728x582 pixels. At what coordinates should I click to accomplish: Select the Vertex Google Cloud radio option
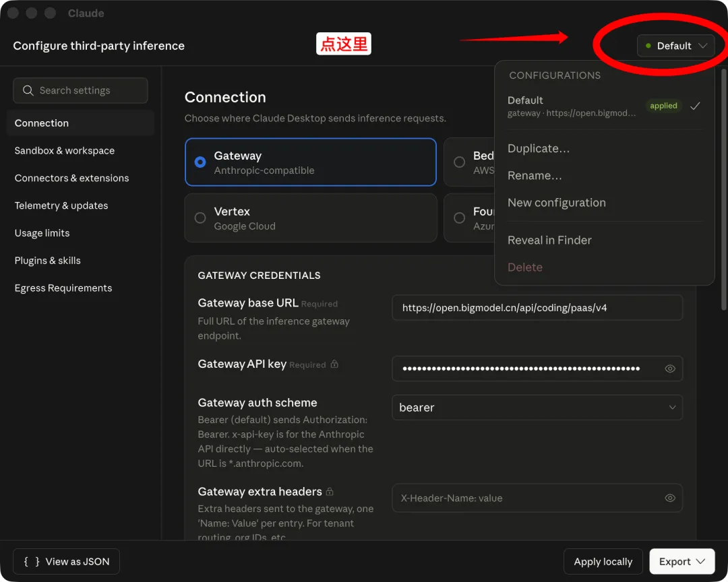(200, 218)
